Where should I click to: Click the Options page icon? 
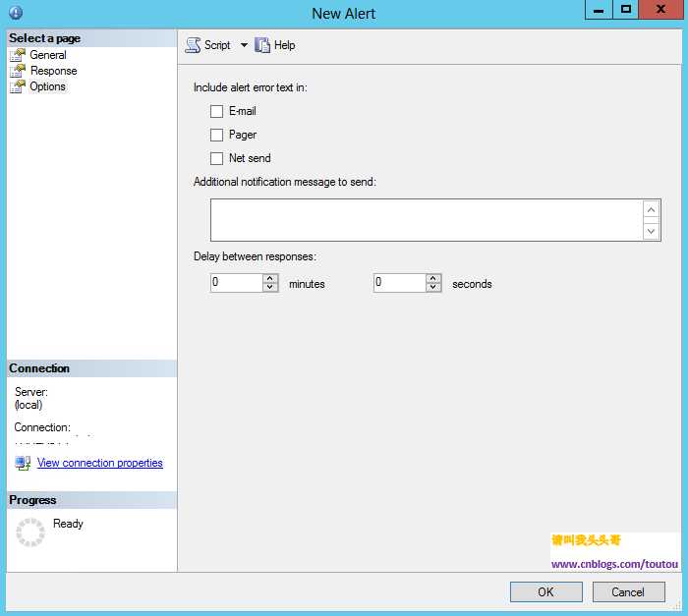pos(18,86)
